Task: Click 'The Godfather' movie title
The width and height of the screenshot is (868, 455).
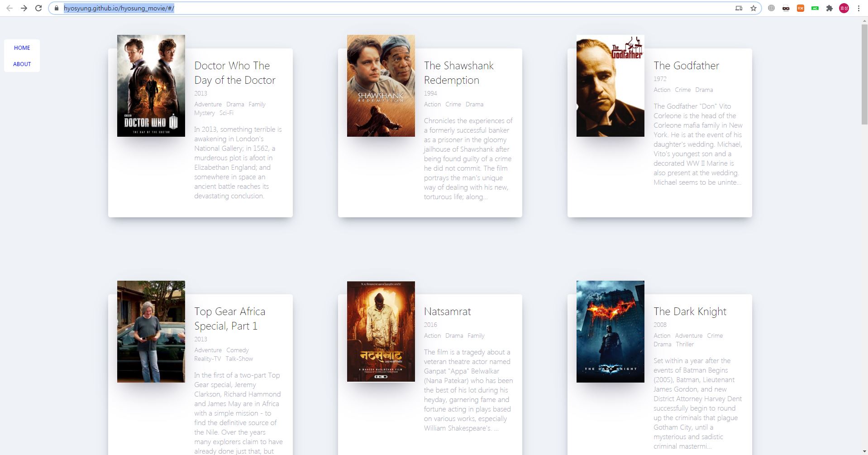Action: [686, 66]
